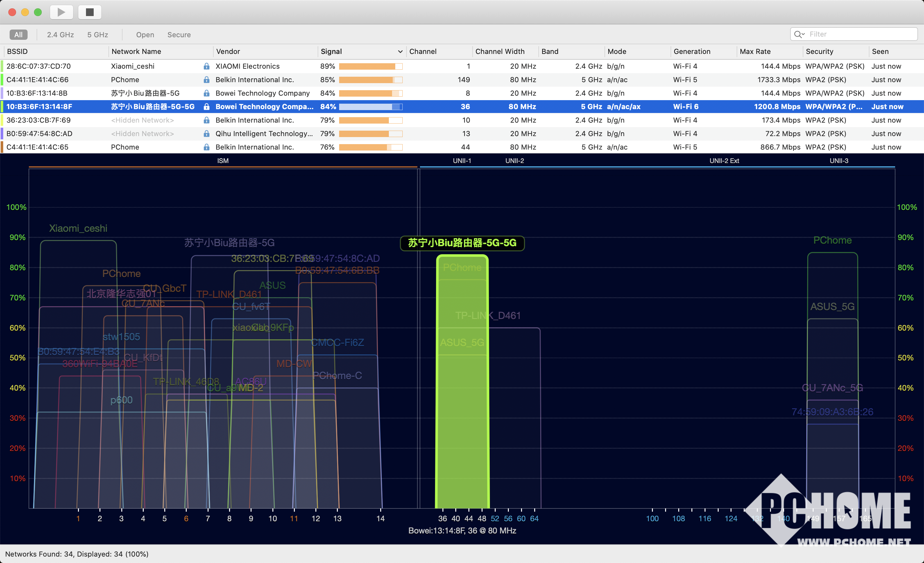Show only Secure networks
This screenshot has width=924, height=563.
pyautogui.click(x=179, y=35)
